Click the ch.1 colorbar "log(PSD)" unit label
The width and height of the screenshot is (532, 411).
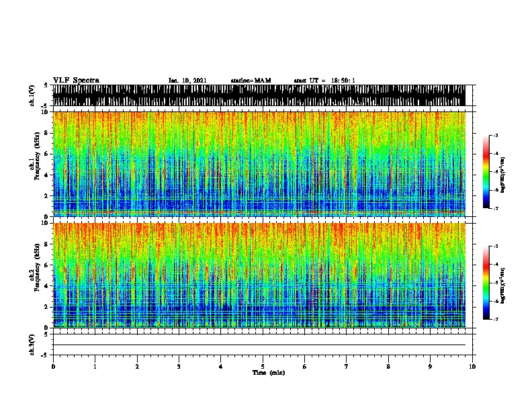click(x=503, y=175)
